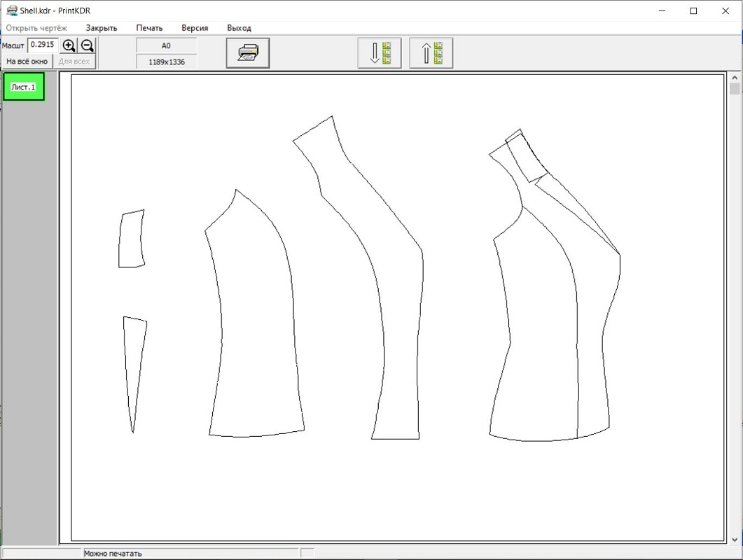Click the down arrow sheets icon

(380, 53)
